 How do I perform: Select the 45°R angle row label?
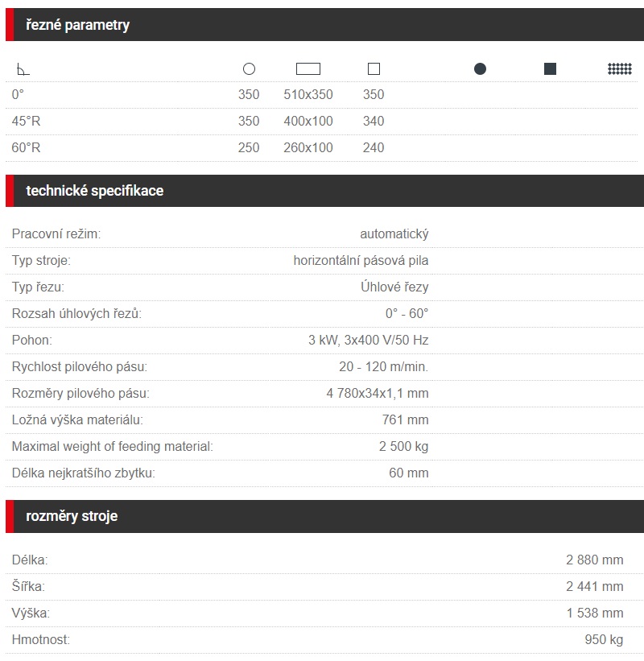[x=26, y=121]
